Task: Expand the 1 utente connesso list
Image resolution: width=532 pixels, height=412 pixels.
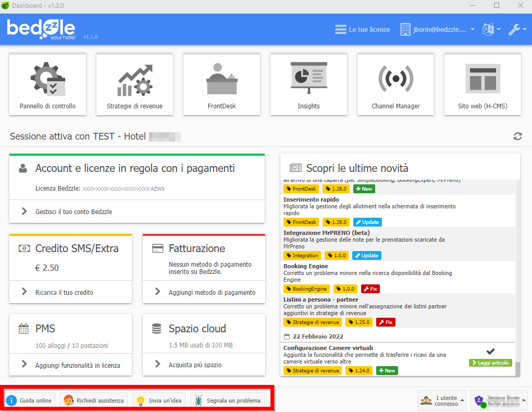Action: point(442,401)
